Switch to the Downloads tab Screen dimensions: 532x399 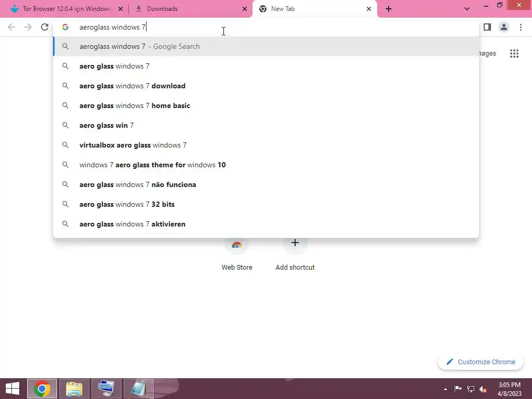(x=191, y=9)
